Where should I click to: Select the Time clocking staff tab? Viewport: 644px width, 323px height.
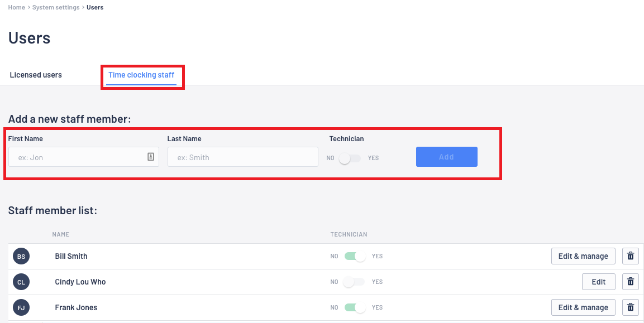141,75
